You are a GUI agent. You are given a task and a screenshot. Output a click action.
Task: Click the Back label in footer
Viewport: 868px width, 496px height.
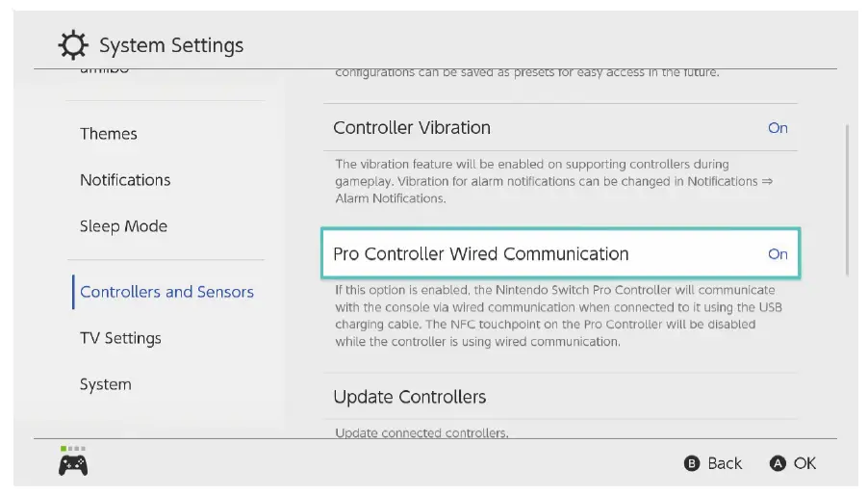[724, 463]
